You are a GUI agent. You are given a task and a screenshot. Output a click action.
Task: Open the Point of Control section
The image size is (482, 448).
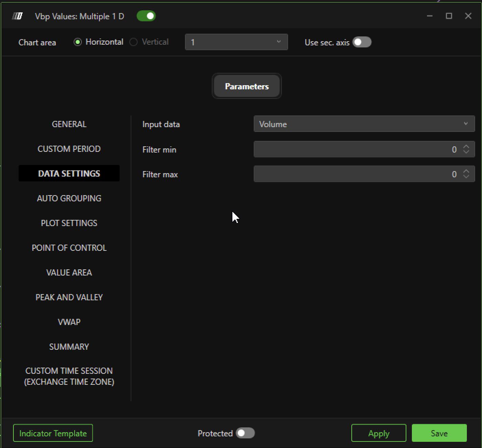pos(69,248)
